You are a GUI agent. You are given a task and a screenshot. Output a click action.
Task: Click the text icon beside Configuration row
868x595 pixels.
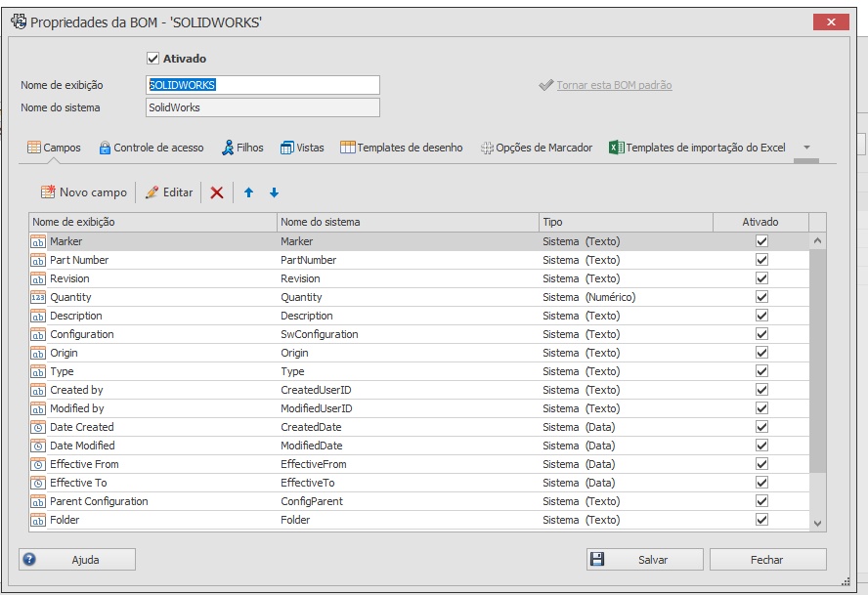pyautogui.click(x=38, y=335)
